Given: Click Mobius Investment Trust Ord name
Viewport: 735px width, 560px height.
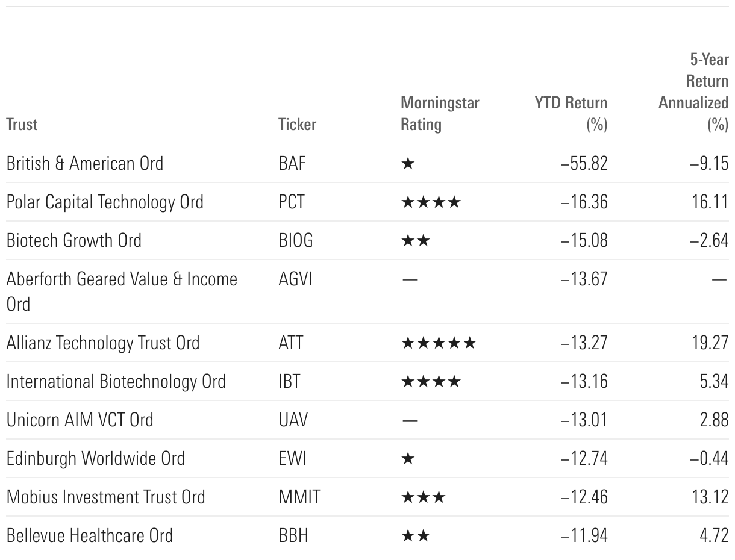Looking at the screenshot, I should [105, 497].
